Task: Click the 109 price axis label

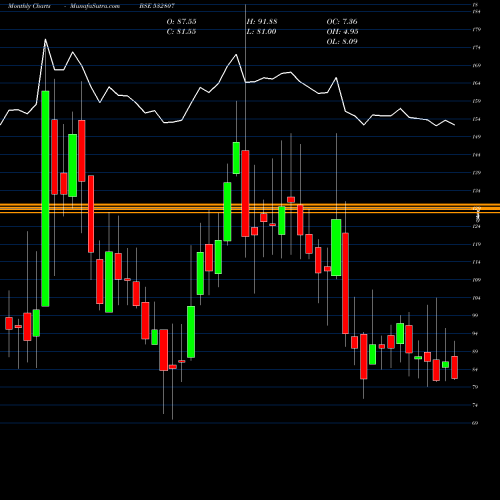Action: click(477, 280)
